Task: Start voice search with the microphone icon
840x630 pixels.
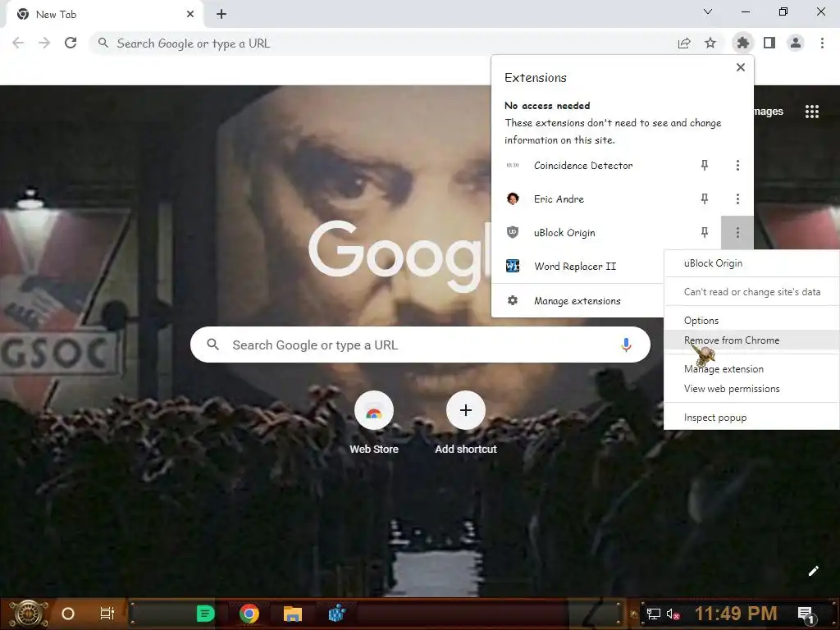Action: click(x=626, y=345)
